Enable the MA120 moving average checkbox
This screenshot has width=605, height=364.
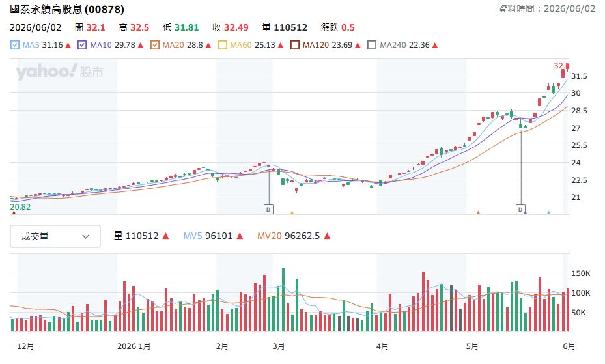(x=295, y=45)
